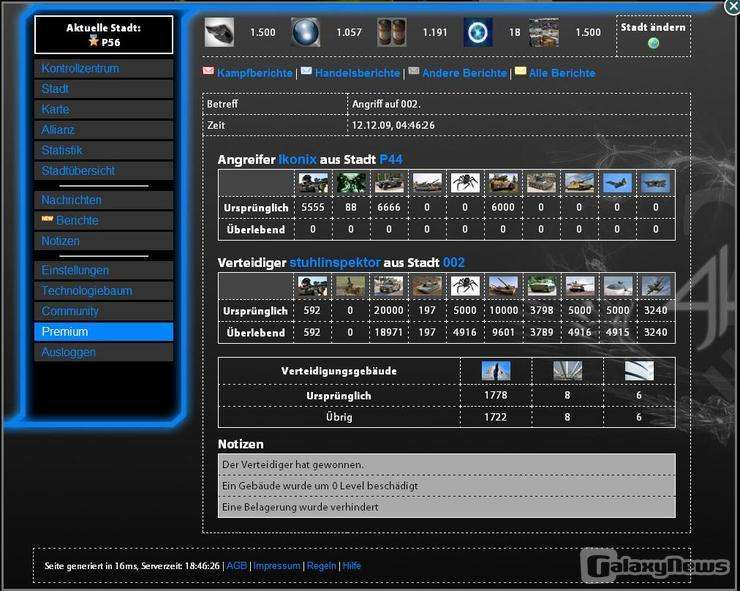This screenshot has height=591, width=740.
Task: Open attacker city P44 link
Action: coord(391,160)
